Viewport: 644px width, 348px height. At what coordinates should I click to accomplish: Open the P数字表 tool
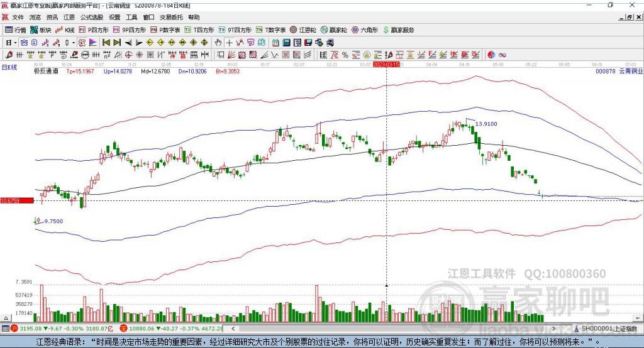pos(165,30)
